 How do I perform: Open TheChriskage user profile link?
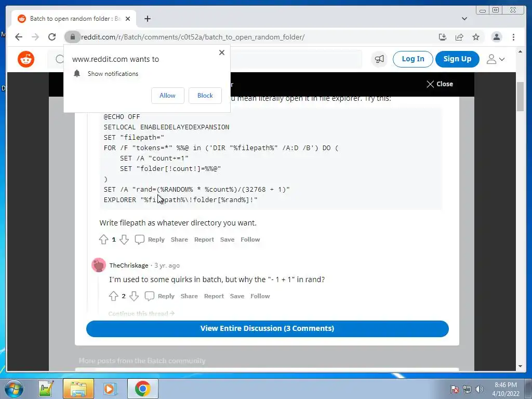click(x=129, y=265)
